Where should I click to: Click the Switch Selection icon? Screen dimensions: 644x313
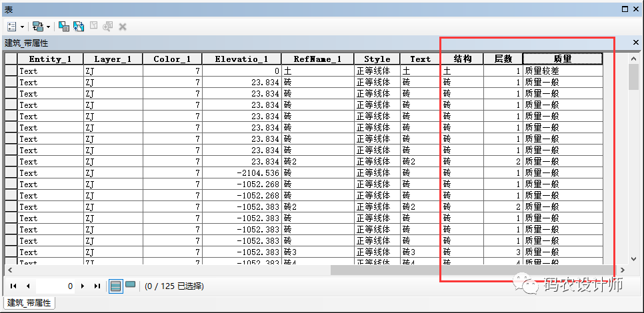pyautogui.click(x=79, y=27)
